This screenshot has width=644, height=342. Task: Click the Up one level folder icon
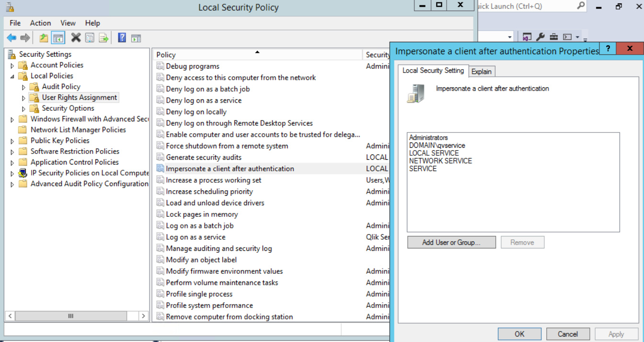pos(44,38)
